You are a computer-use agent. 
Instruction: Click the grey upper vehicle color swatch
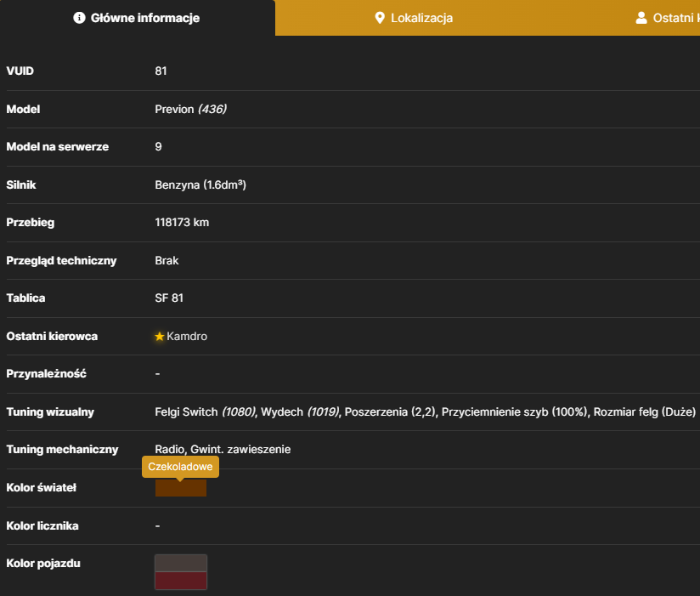pos(181,564)
